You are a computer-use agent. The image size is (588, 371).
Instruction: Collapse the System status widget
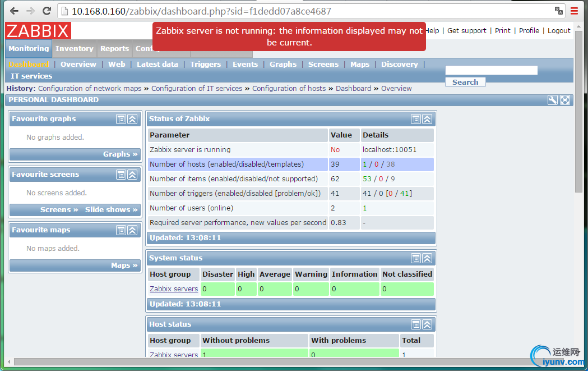[427, 258]
